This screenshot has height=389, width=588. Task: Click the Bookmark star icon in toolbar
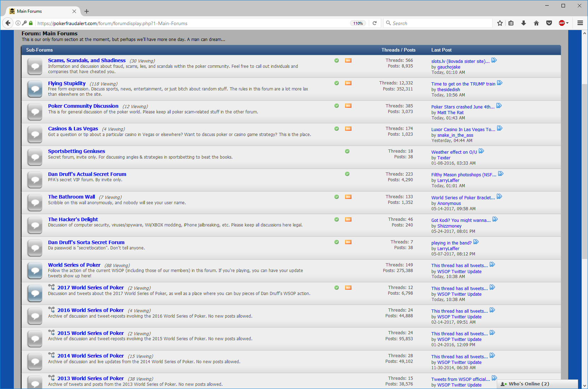pyautogui.click(x=500, y=23)
